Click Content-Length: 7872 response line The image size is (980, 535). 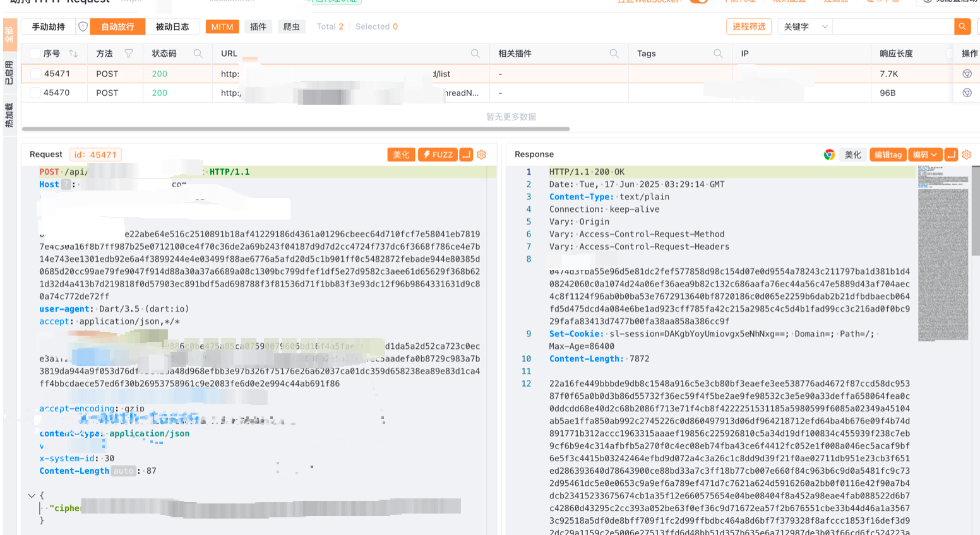pyautogui.click(x=599, y=358)
